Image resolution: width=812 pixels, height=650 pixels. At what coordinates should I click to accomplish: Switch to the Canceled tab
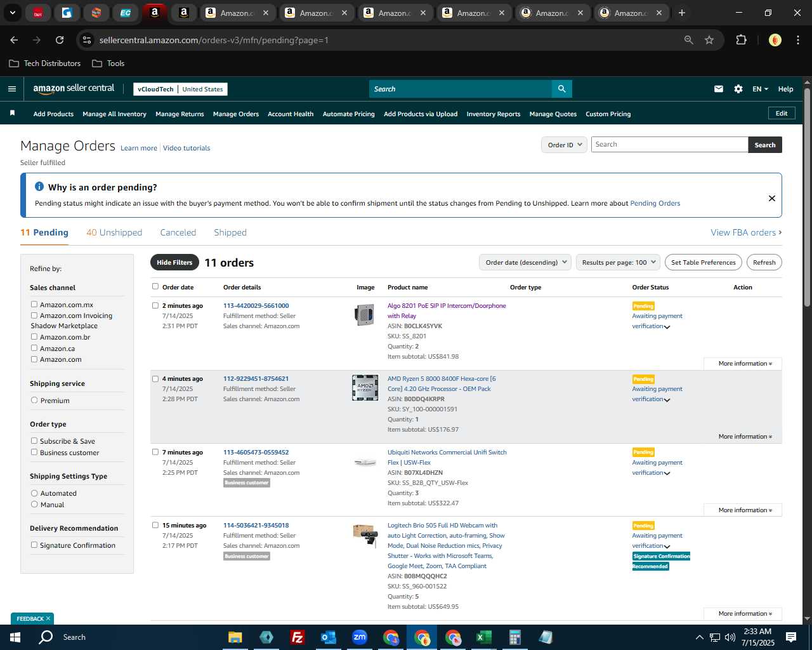178,232
